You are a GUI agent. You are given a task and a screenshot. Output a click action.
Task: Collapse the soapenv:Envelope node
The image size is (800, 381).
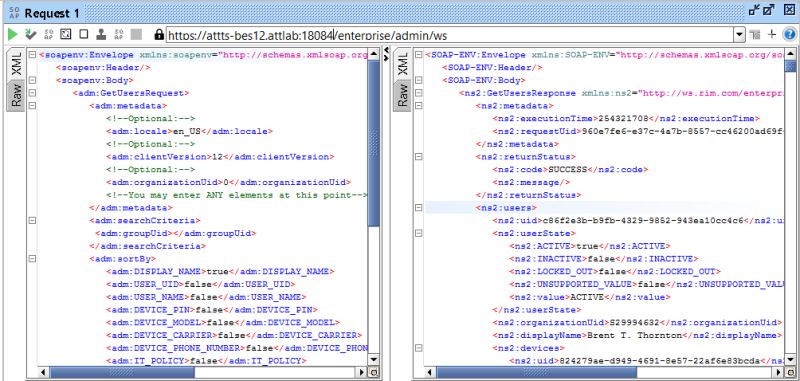(32, 55)
